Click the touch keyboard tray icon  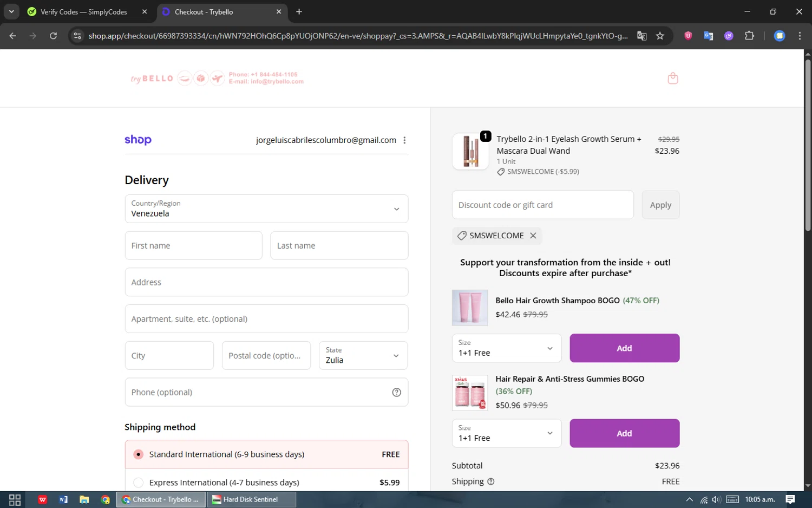pyautogui.click(x=732, y=499)
